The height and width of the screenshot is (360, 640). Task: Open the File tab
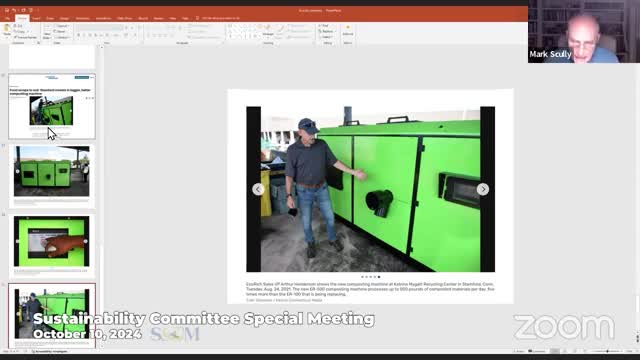tap(7, 18)
